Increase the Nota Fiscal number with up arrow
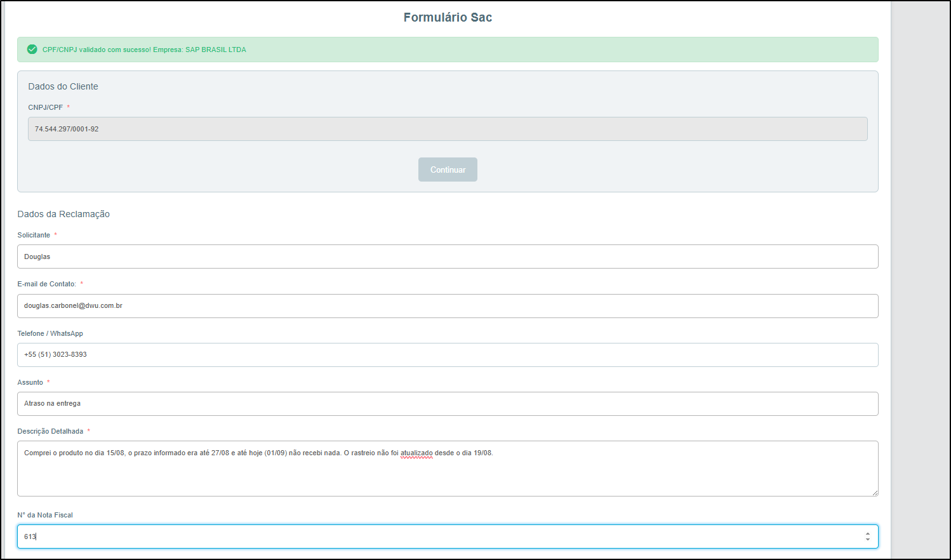Image resolution: width=951 pixels, height=560 pixels. pyautogui.click(x=868, y=534)
